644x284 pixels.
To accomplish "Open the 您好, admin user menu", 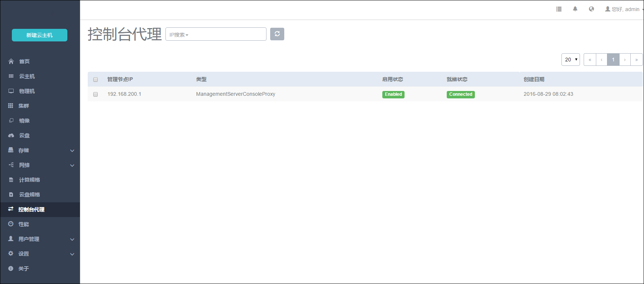I will 624,9.
